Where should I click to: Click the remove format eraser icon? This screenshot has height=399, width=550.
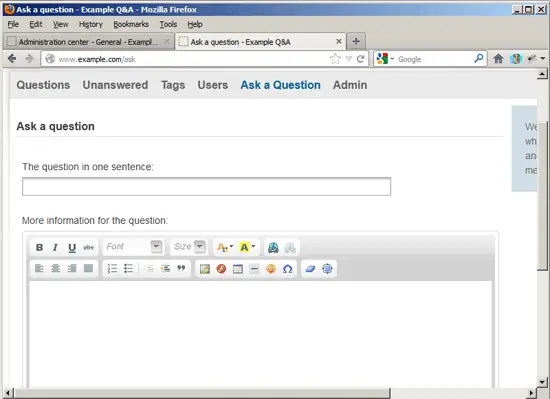(310, 269)
